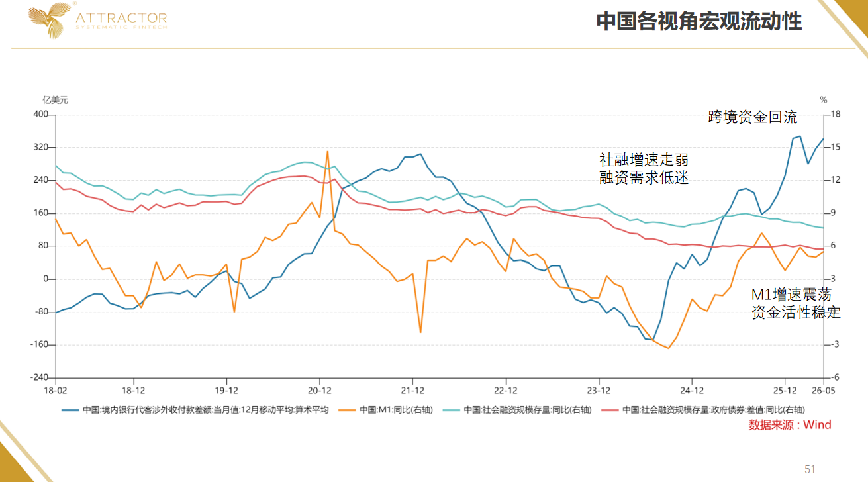This screenshot has width=868, height=482.
Task: Select the ATTRACTOR brand name text
Action: click(122, 17)
